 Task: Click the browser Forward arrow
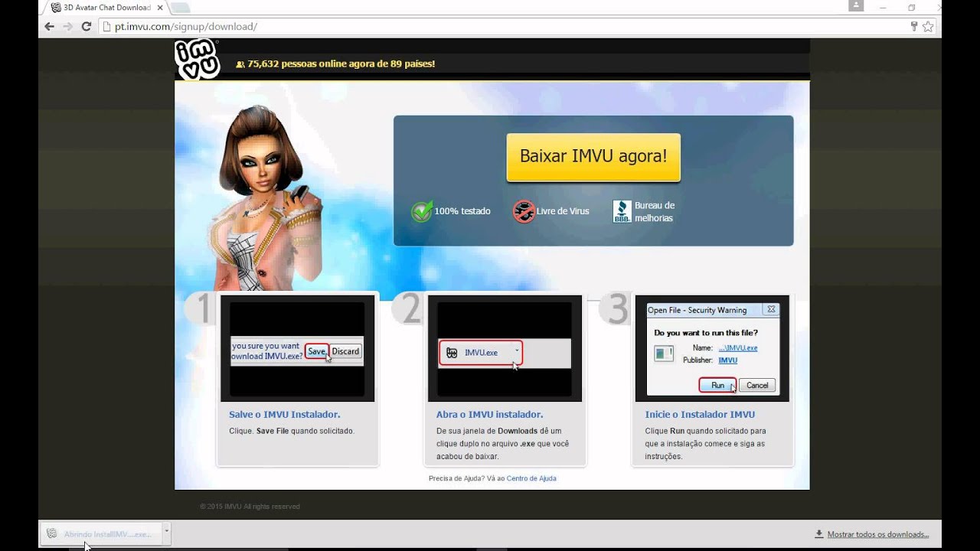pos(68,26)
